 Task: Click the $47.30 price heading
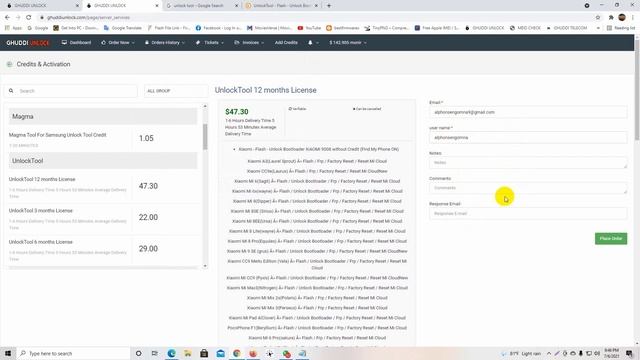point(237,112)
